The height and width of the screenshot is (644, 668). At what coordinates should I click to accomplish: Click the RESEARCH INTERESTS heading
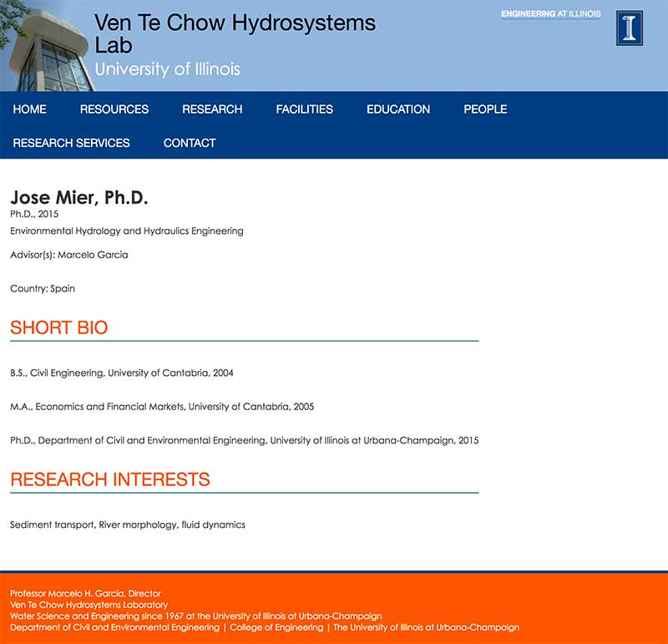[110, 479]
